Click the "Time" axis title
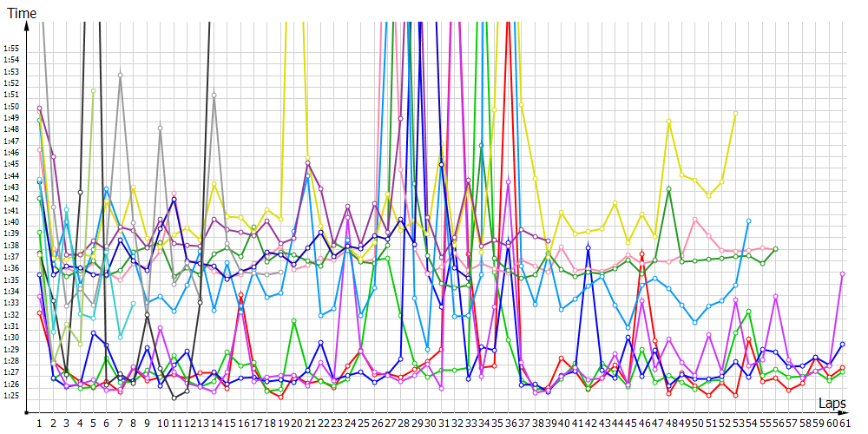Image resolution: width=868 pixels, height=434 pixels. pos(23,13)
